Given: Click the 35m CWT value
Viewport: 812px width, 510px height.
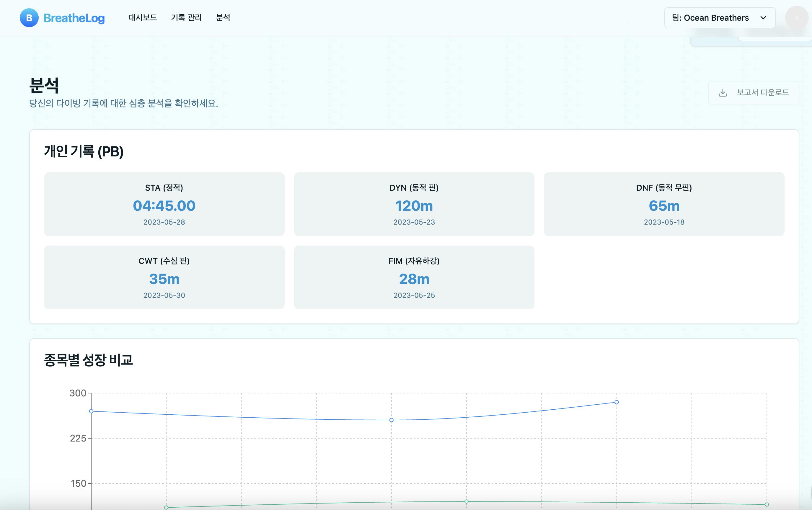Looking at the screenshot, I should coord(164,279).
